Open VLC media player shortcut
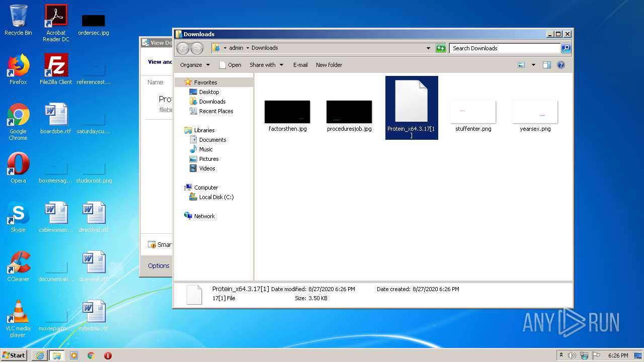 point(18,319)
